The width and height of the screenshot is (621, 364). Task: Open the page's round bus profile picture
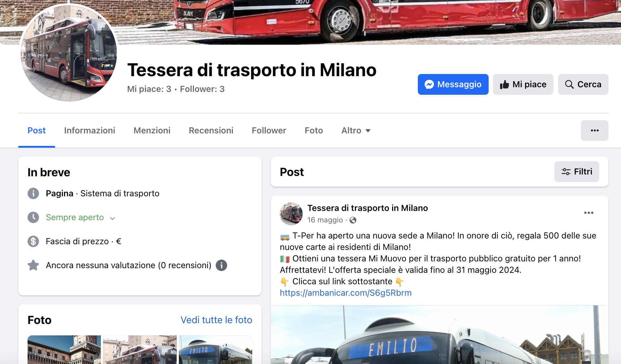[69, 53]
